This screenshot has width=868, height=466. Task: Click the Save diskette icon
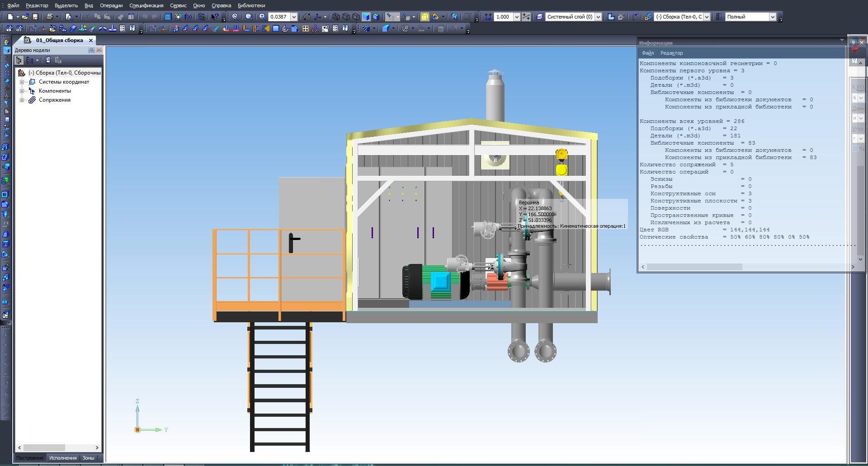[x=35, y=17]
